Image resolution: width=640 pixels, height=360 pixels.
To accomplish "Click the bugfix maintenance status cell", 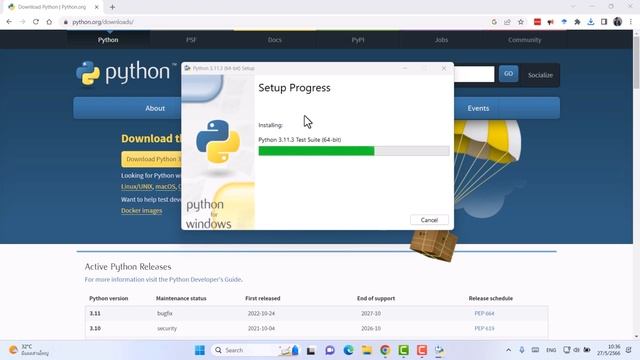I will click(x=164, y=313).
